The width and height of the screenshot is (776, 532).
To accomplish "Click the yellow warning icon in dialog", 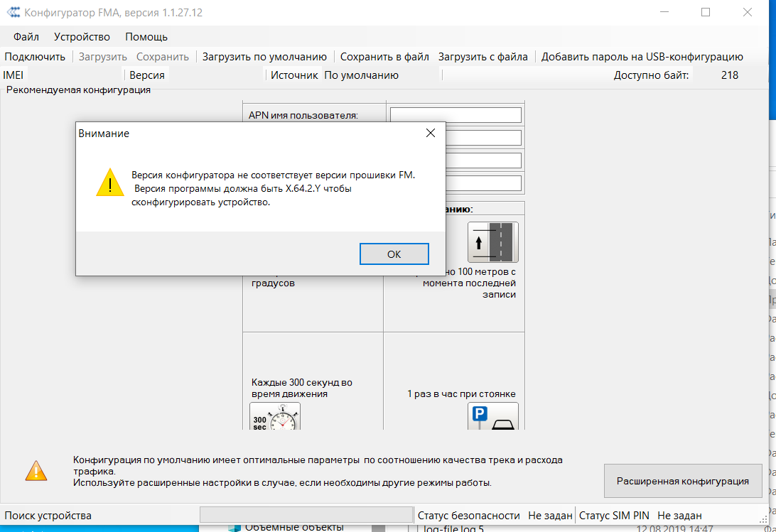I will [x=110, y=183].
